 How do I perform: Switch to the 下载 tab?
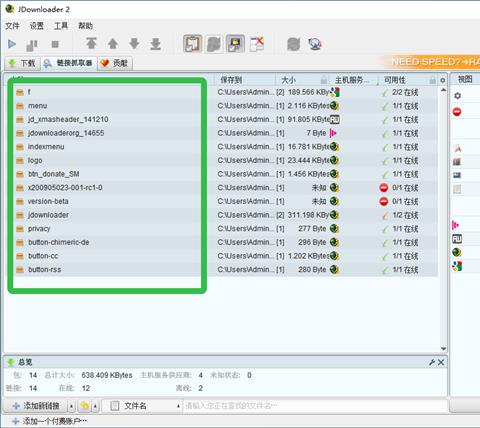[22, 63]
